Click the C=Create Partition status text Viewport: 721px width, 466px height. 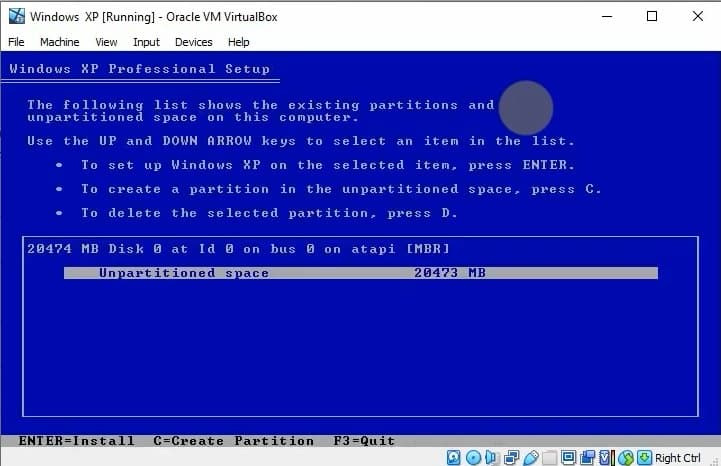click(x=234, y=441)
